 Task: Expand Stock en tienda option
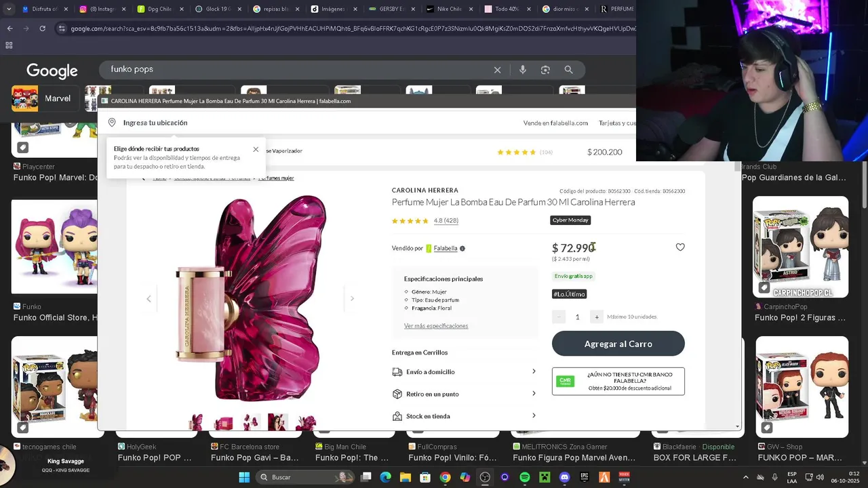click(464, 416)
